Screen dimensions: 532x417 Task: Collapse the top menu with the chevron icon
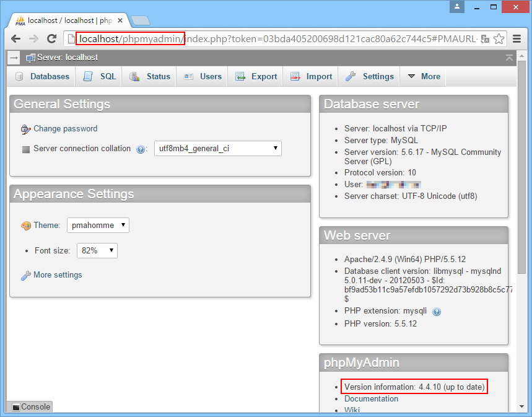(x=509, y=58)
